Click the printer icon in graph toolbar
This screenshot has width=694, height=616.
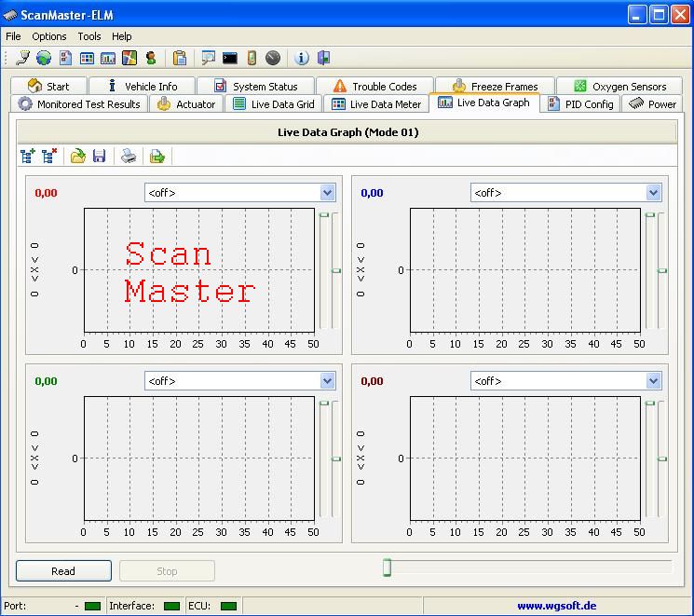pyautogui.click(x=129, y=156)
